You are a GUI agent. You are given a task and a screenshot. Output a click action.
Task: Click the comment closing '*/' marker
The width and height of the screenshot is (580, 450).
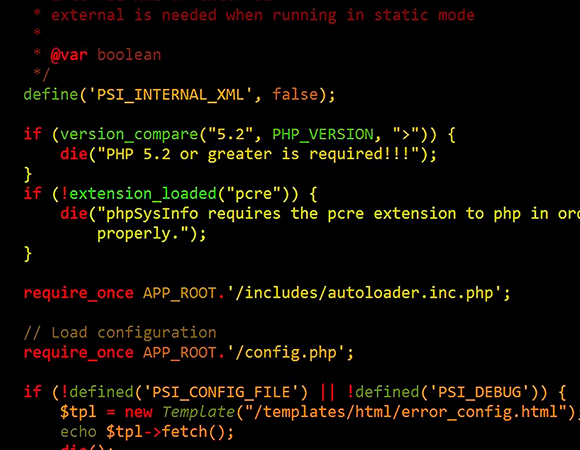click(x=41, y=74)
